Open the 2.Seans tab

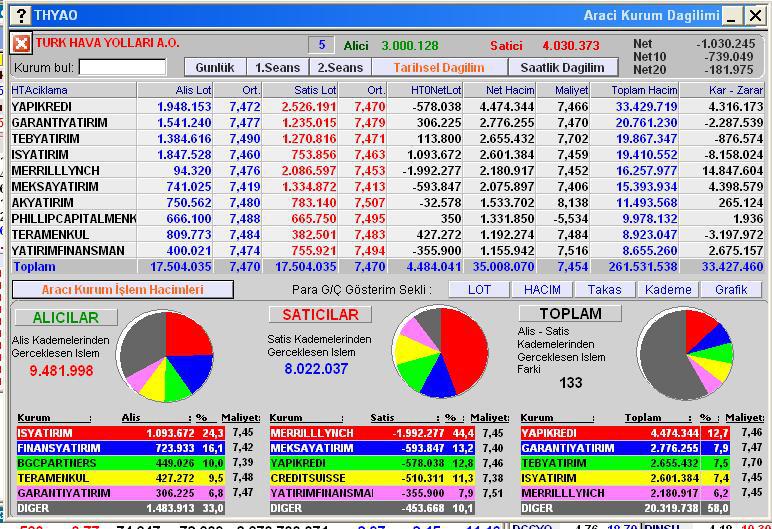point(340,67)
